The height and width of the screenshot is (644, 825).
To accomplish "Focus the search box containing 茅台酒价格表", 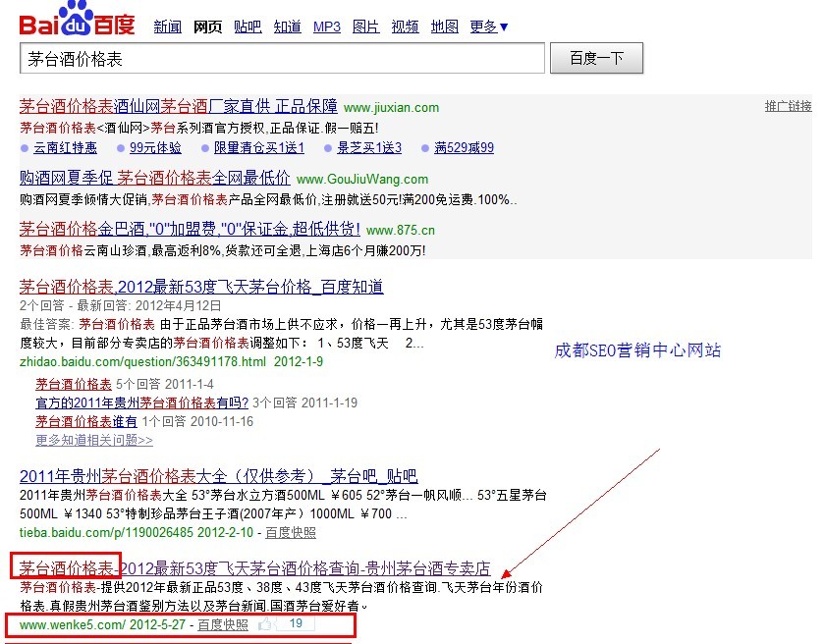I will click(282, 58).
